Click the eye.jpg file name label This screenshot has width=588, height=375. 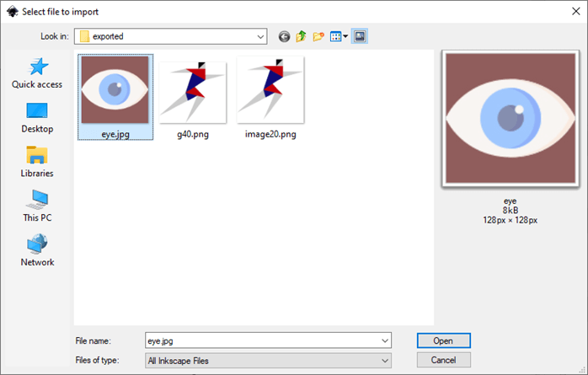(115, 134)
